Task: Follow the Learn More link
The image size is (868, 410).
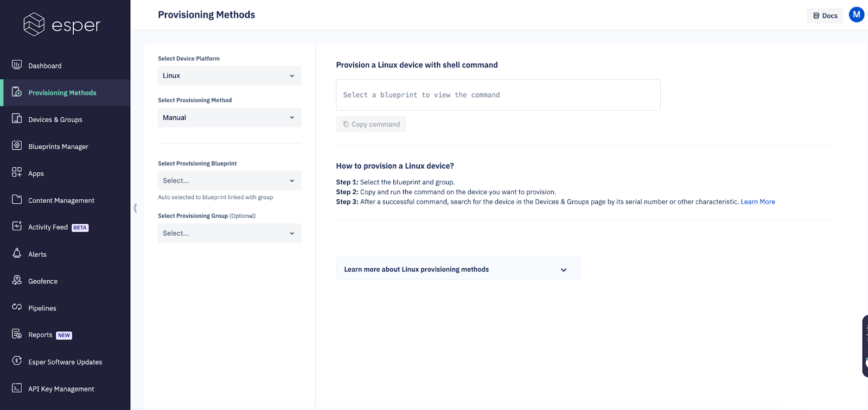Action: [x=758, y=201]
